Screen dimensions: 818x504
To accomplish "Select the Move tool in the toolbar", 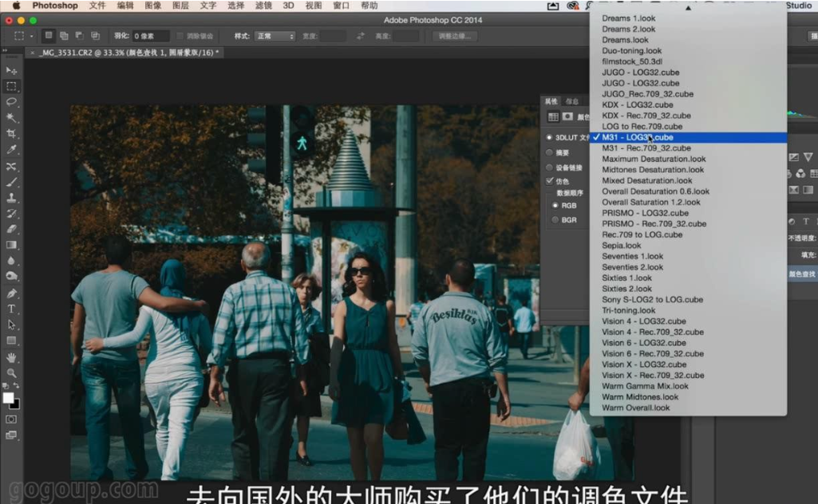I will (x=11, y=71).
